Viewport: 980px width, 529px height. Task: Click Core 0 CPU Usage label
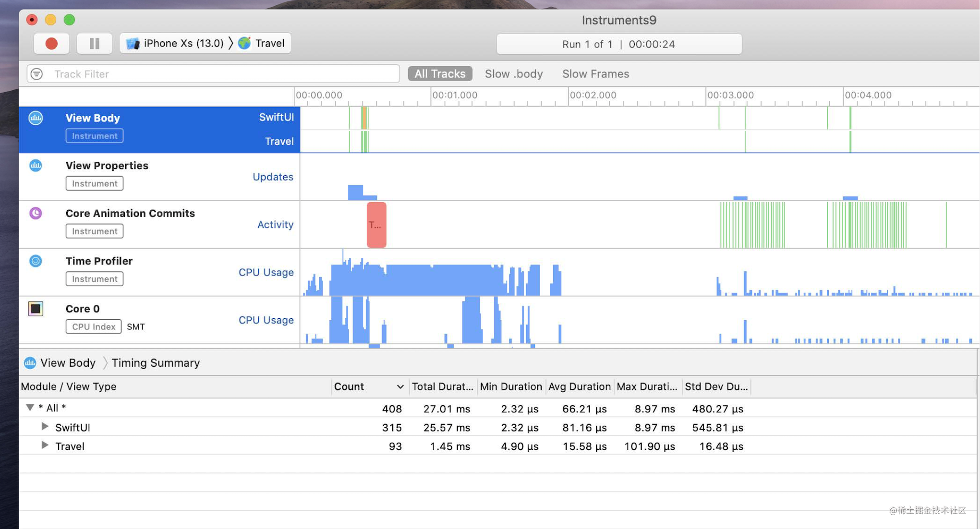click(266, 320)
